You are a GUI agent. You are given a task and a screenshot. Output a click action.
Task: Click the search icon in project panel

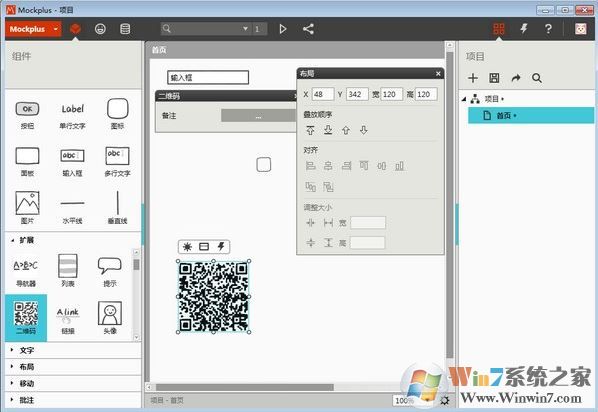(x=537, y=78)
